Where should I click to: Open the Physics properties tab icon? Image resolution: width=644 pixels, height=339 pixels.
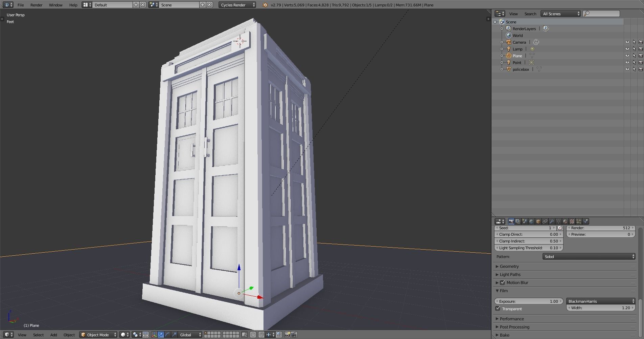tap(585, 221)
